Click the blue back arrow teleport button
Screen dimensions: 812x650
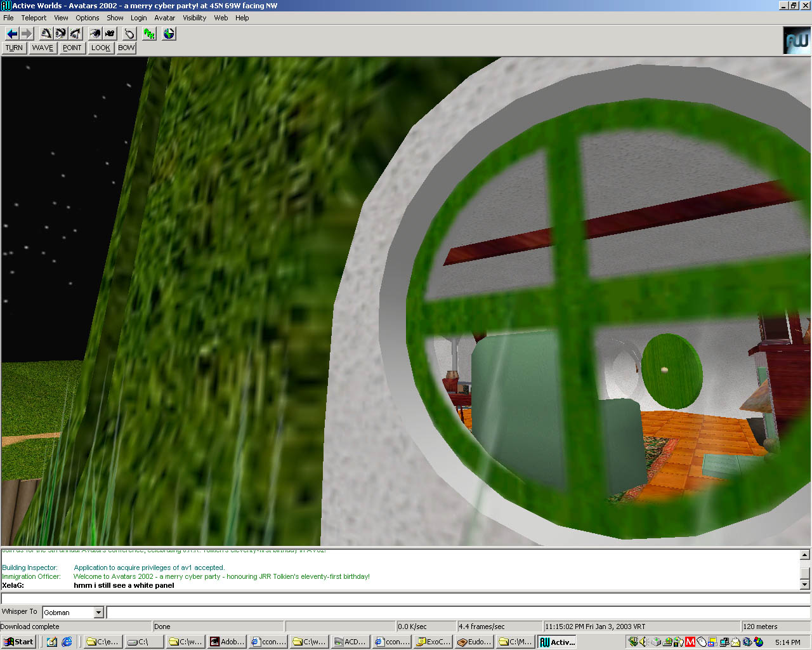tap(12, 34)
